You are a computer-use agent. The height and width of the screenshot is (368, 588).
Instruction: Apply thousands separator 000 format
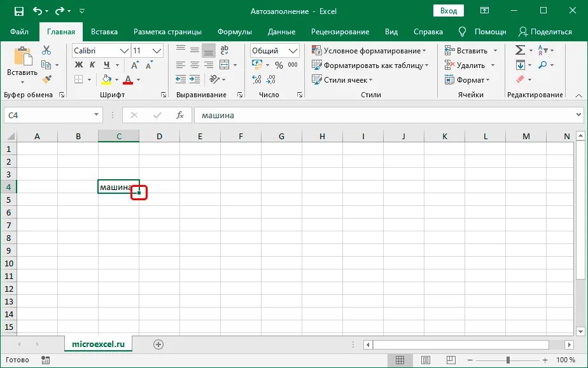293,65
